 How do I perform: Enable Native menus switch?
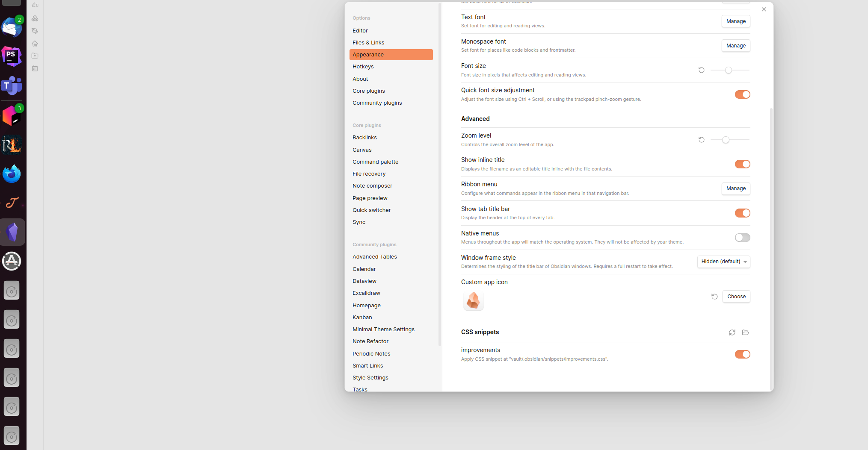pyautogui.click(x=742, y=238)
